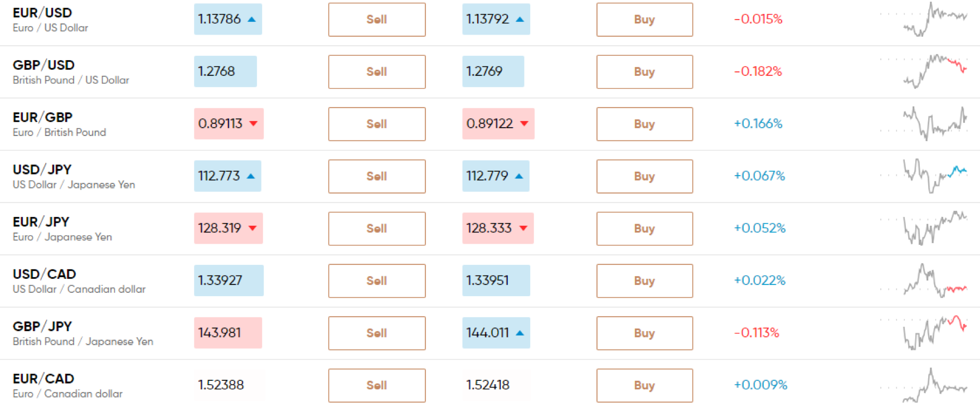Select the 1.2769 buy price for GBP/USD
Screen dimensions: 980x411
click(493, 71)
